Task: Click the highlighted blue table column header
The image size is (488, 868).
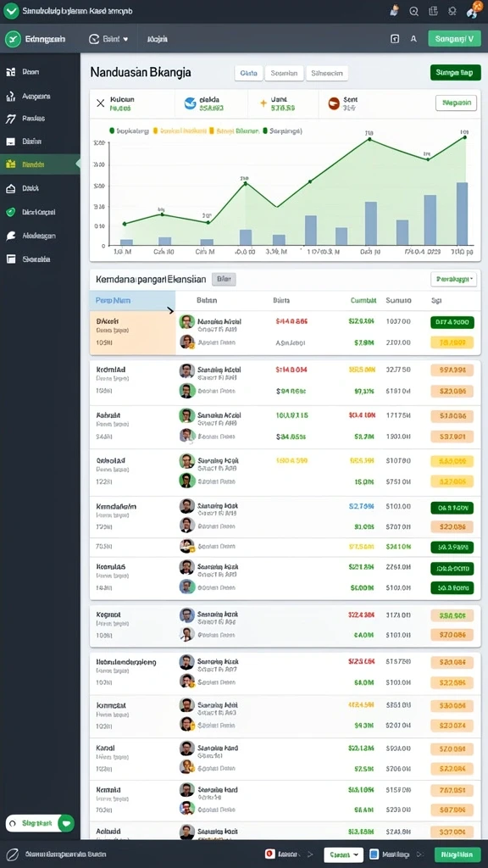Action: 132,301
